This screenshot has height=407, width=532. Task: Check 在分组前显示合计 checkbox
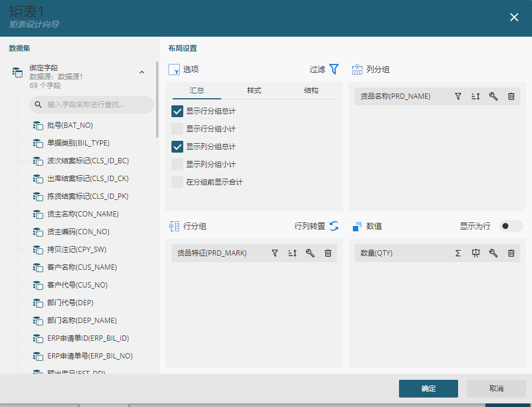[x=177, y=182]
